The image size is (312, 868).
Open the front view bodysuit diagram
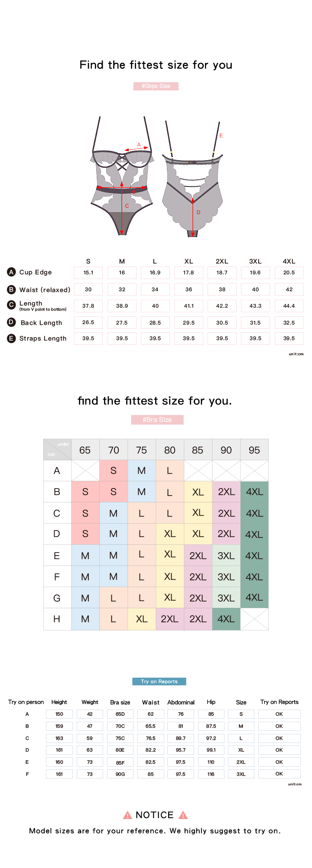tap(122, 177)
